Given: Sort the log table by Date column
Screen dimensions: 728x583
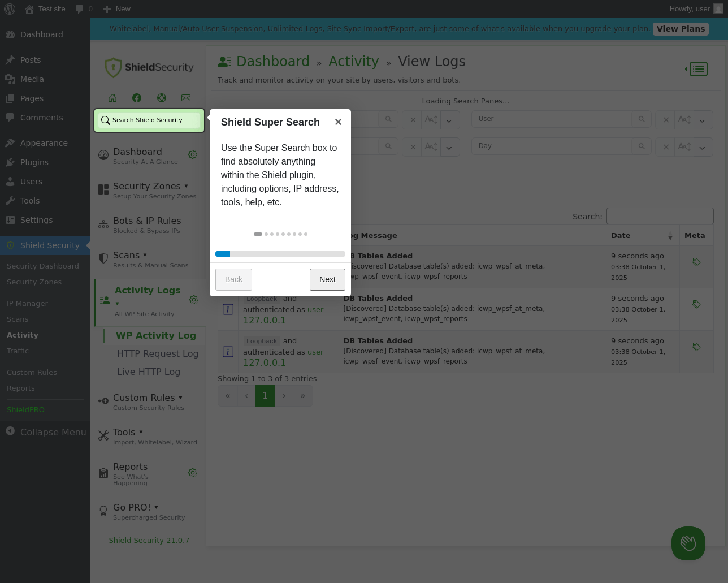Looking at the screenshot, I should point(643,236).
